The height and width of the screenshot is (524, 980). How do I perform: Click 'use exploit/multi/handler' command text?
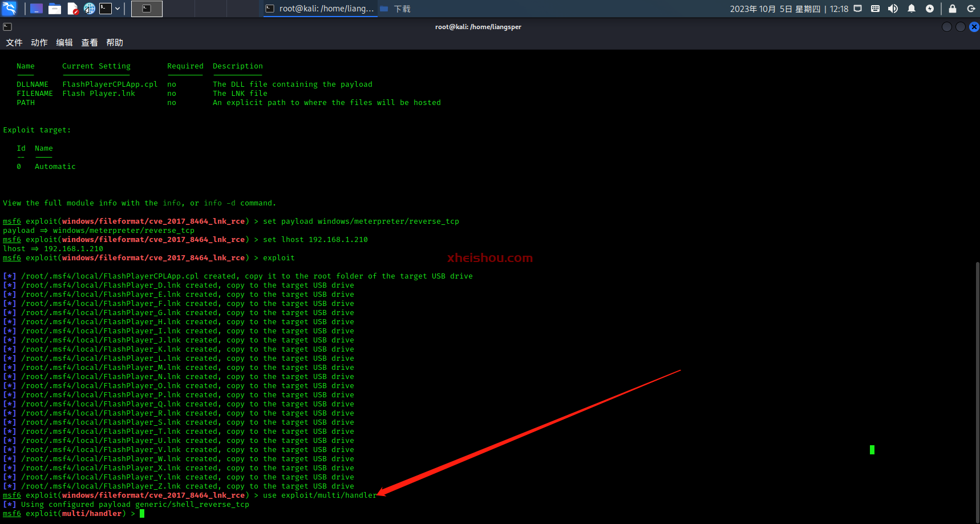(x=320, y=495)
